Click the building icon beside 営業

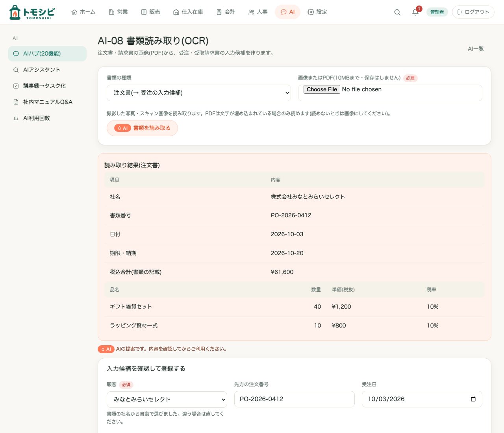click(111, 12)
